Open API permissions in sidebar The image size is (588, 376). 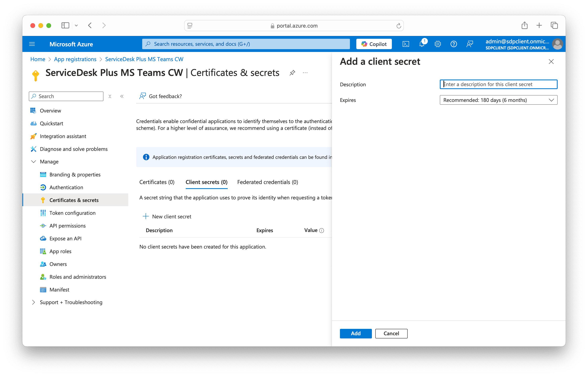click(67, 226)
